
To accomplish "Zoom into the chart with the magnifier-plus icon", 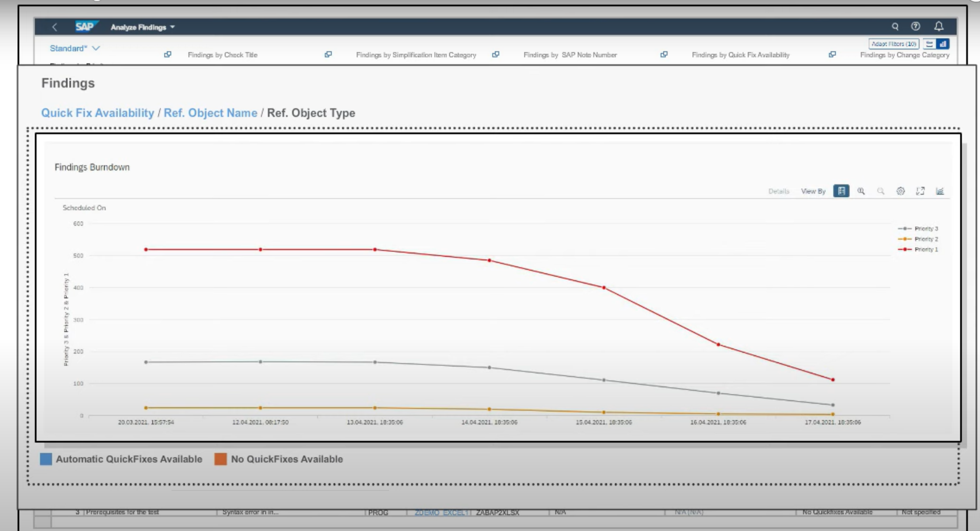I will [861, 191].
